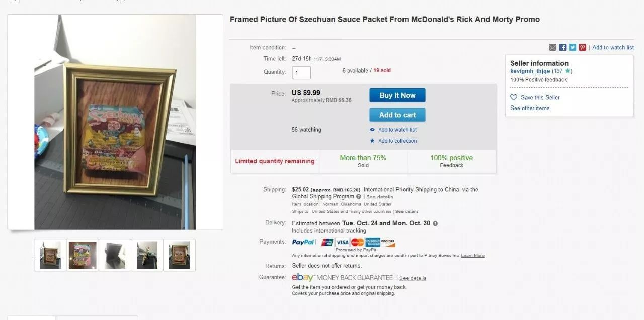
Task: Share this item on Facebook
Action: point(563,47)
